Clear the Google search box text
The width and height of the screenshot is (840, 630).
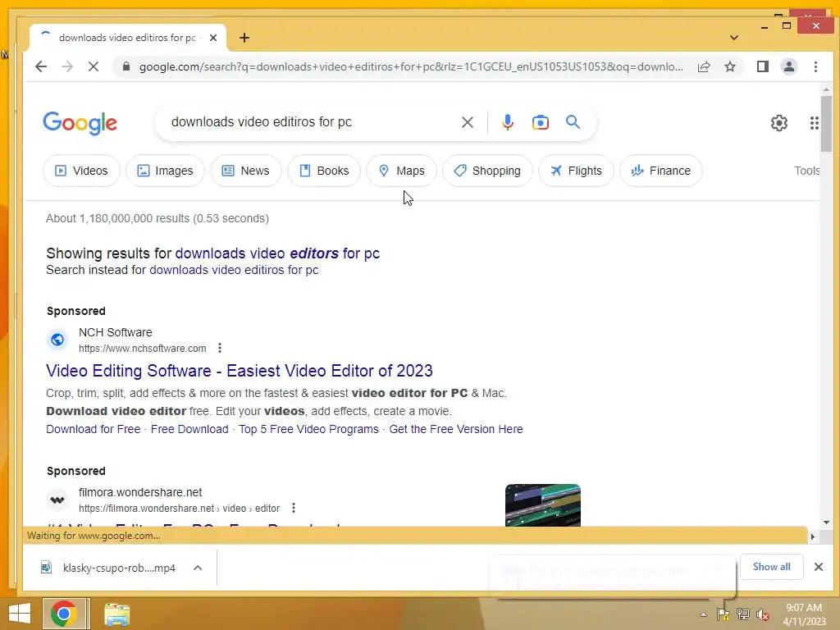coord(467,122)
